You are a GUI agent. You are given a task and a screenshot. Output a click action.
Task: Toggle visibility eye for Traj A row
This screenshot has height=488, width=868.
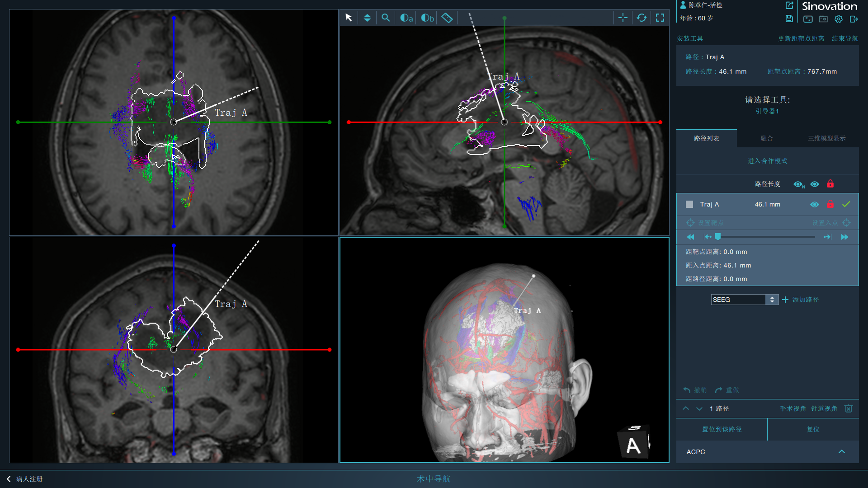point(815,204)
